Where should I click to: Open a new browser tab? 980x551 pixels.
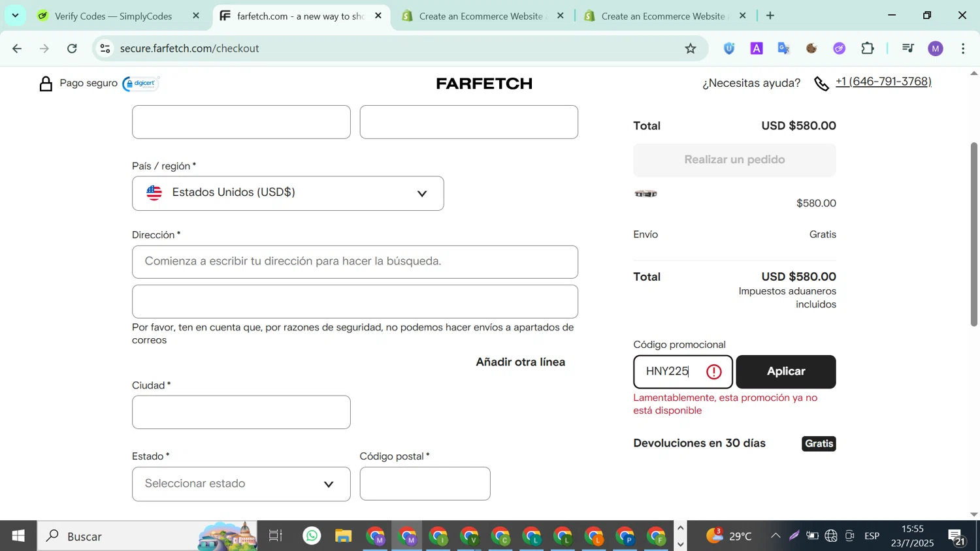point(770,16)
